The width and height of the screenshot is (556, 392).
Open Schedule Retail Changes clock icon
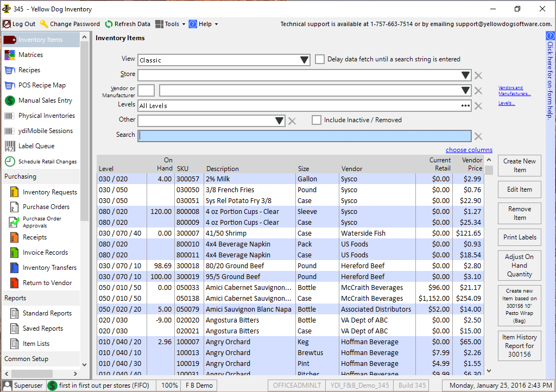tap(10, 161)
